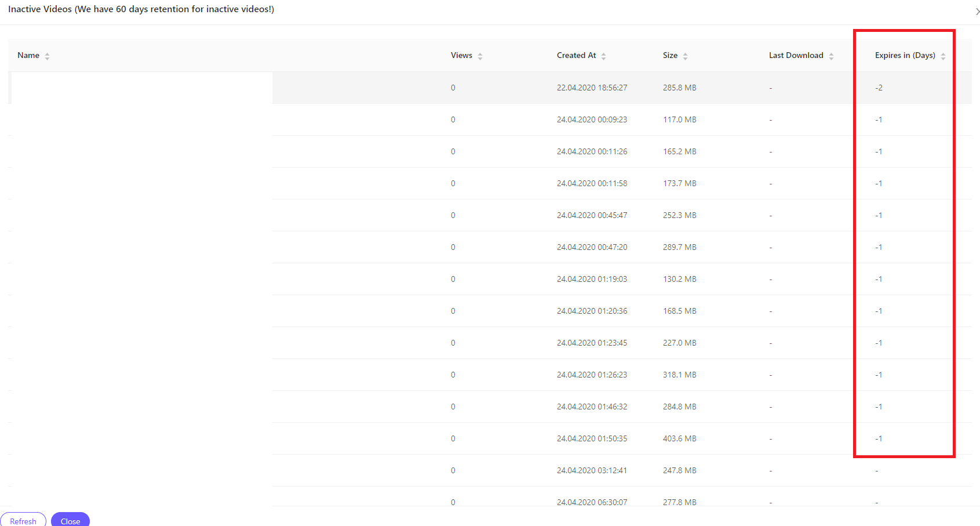
Task: Click the 403.6 MB size cell
Action: (x=679, y=438)
